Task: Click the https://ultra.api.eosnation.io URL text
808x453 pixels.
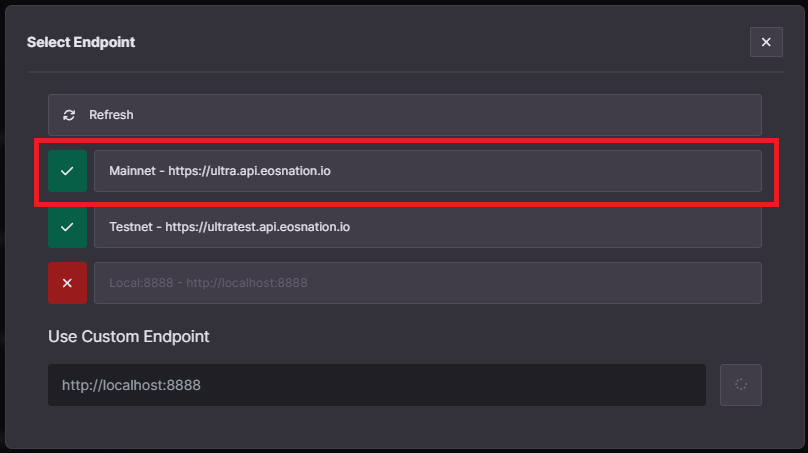Action: (249, 171)
